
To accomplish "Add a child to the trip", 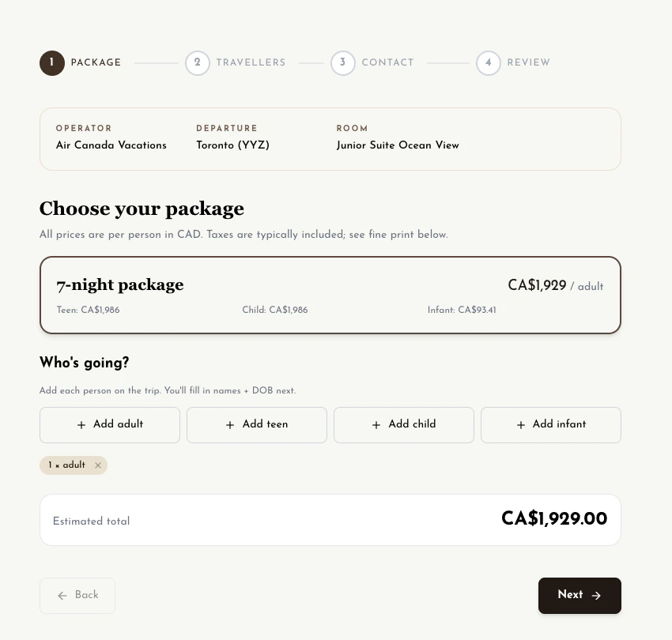I will coord(404,425).
